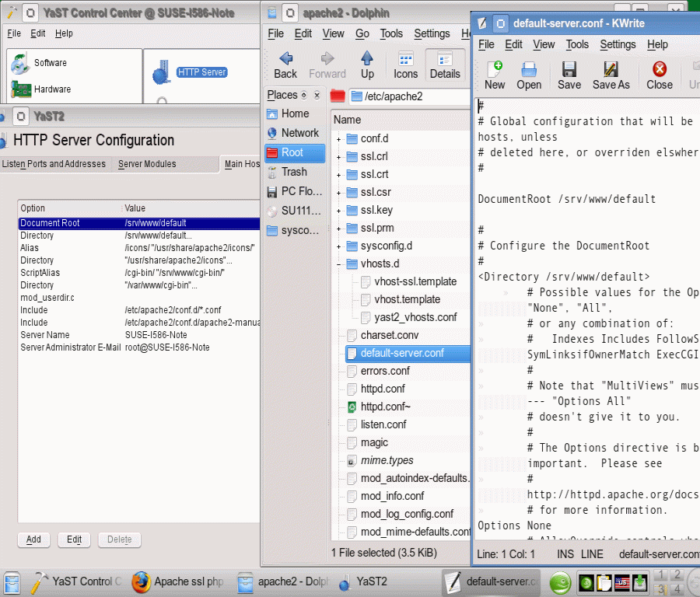Screen dimensions: 700x597
Task: Click the Save As toolbar icon
Action: (x=611, y=75)
